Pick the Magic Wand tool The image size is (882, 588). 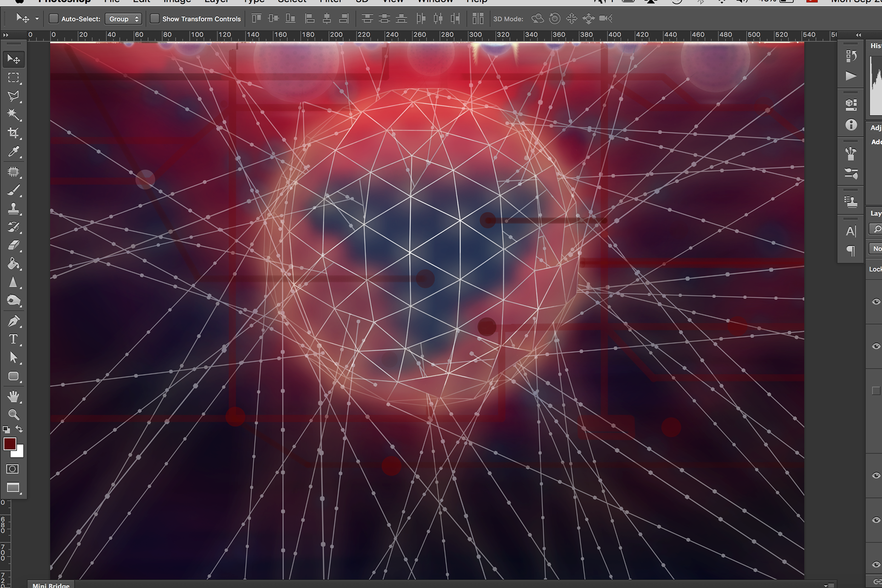[x=13, y=114]
